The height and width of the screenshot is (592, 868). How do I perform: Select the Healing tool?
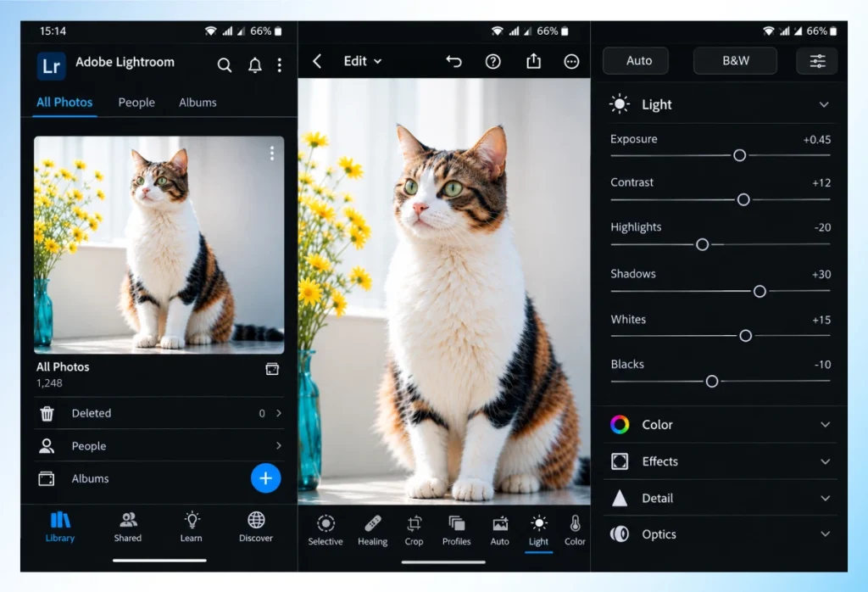373,531
